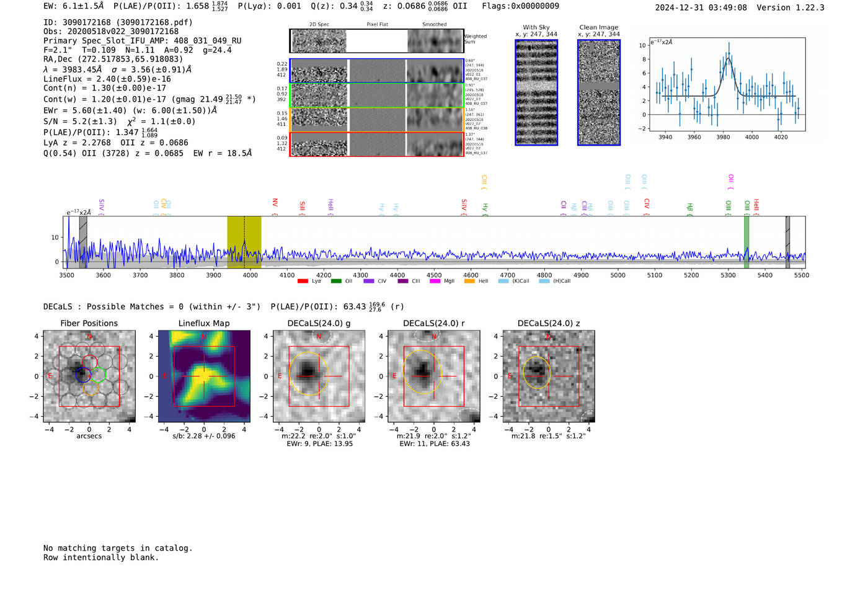This screenshot has width=868, height=591.
Task: Click the purple CIV legend swatch
Action: [x=369, y=282]
